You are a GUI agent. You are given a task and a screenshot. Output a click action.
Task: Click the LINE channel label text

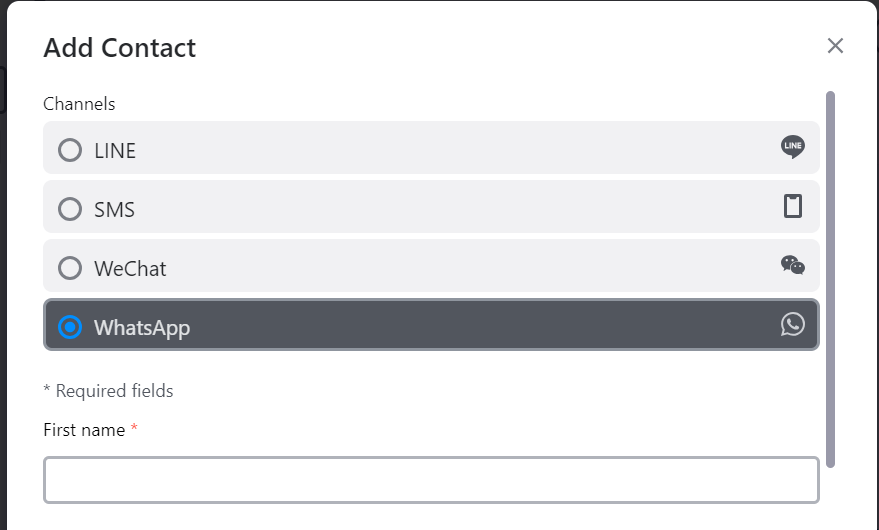[115, 151]
